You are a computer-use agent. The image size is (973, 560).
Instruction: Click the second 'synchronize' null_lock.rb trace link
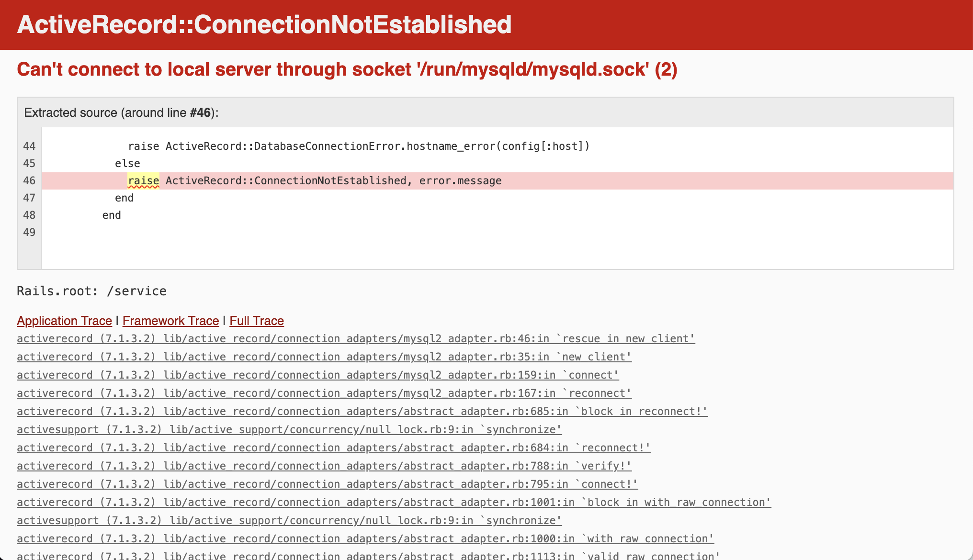(x=289, y=520)
